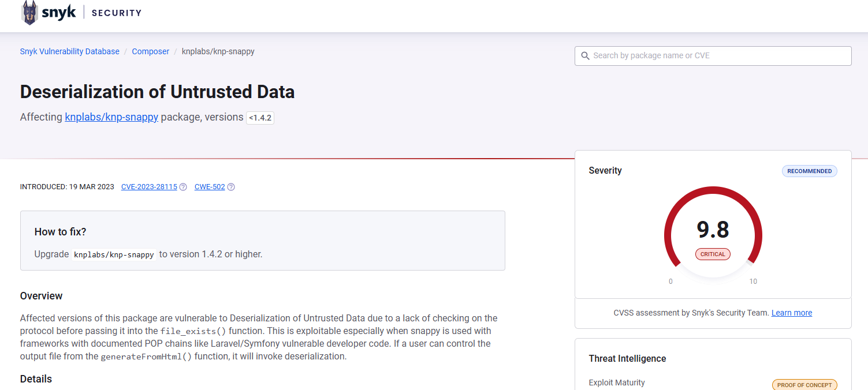The image size is (868, 390).
Task: Click the <1.4.2 version badge
Action: tap(260, 118)
